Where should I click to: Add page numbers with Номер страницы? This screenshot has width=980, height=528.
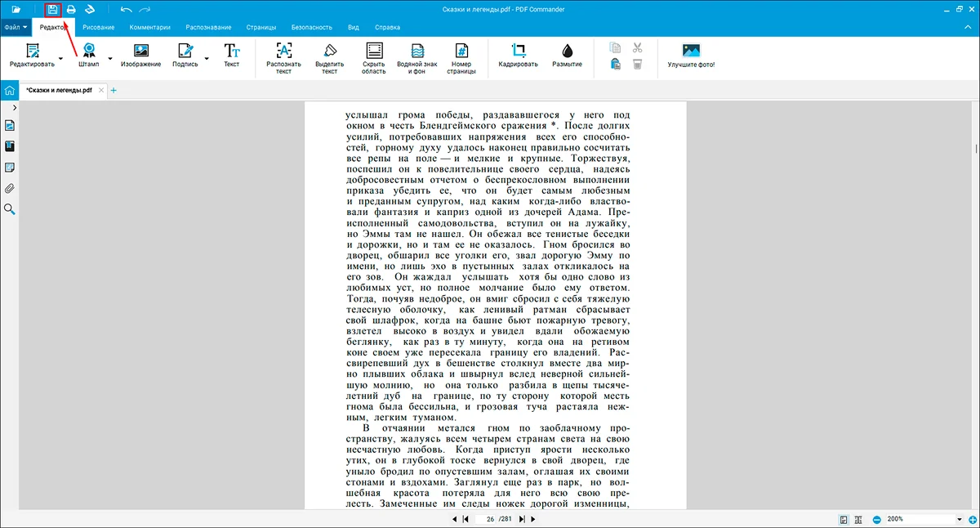tap(461, 59)
